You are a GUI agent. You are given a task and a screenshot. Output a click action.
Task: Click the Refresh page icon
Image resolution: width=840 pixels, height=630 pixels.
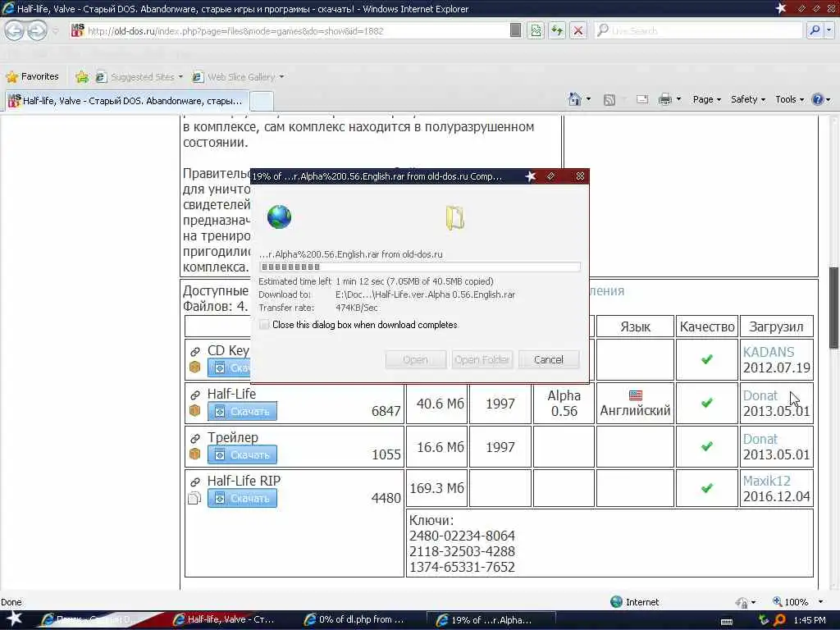point(557,30)
